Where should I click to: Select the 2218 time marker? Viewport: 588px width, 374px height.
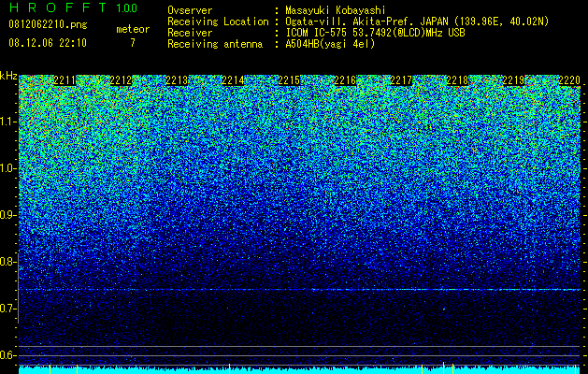point(457,80)
